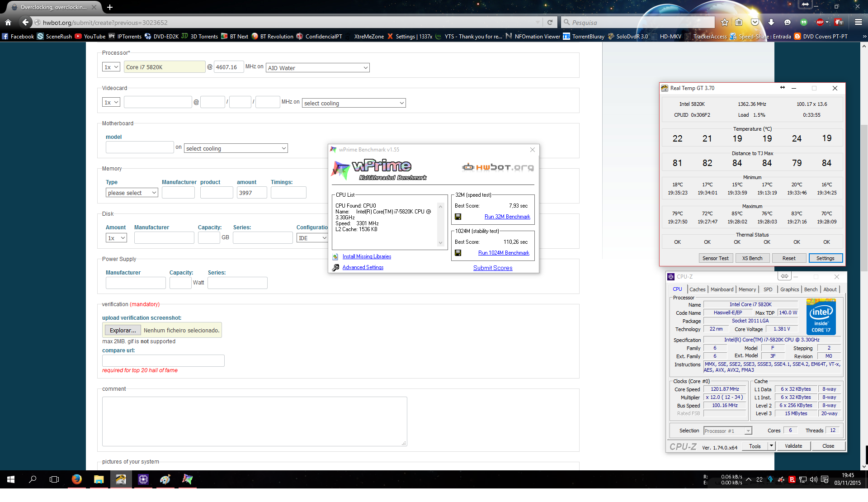Click the compare url input field
This screenshot has width=868, height=502.
[x=163, y=361]
